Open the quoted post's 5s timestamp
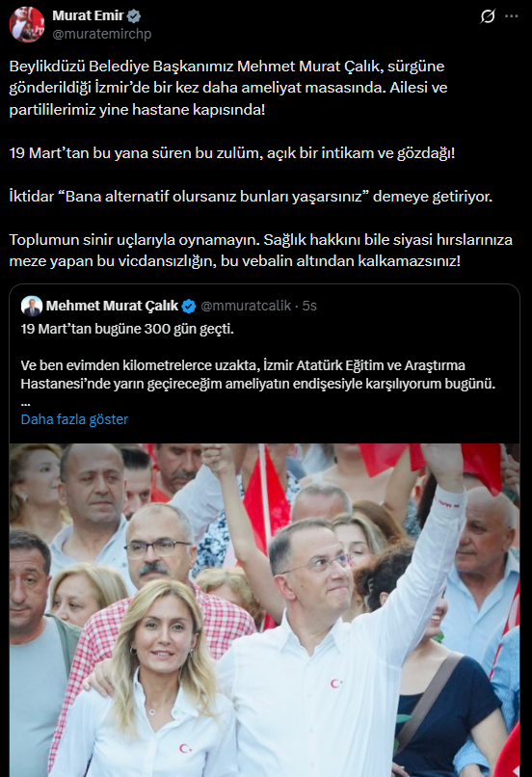The width and height of the screenshot is (532, 777). (309, 306)
